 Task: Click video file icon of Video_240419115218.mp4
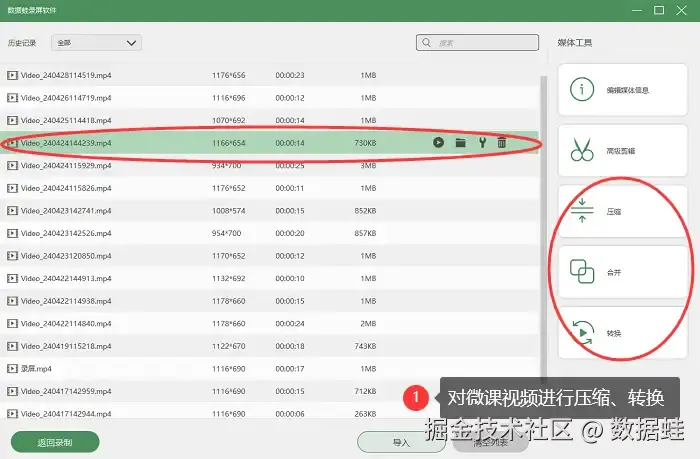tap(12, 346)
